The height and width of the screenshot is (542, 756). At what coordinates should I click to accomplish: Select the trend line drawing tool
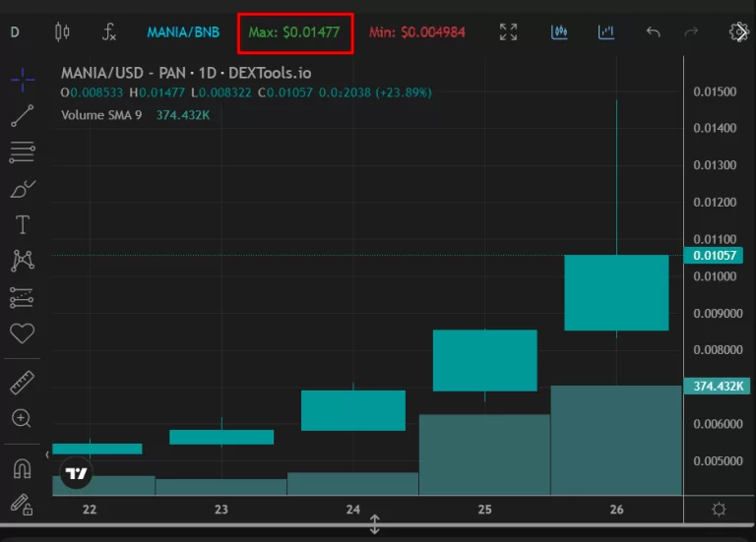tap(22, 116)
